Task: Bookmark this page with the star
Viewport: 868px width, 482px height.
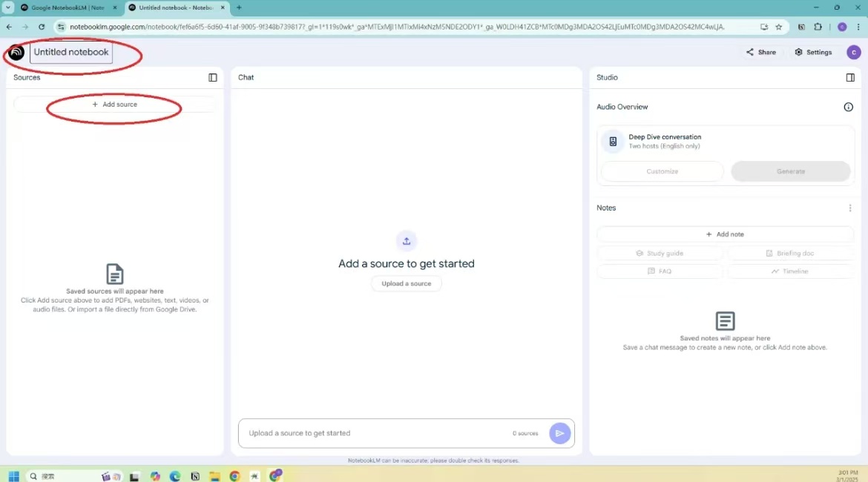Action: [x=779, y=27]
